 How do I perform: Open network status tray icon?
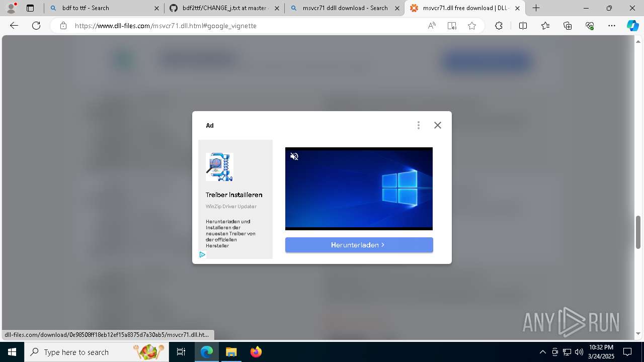[x=567, y=352]
